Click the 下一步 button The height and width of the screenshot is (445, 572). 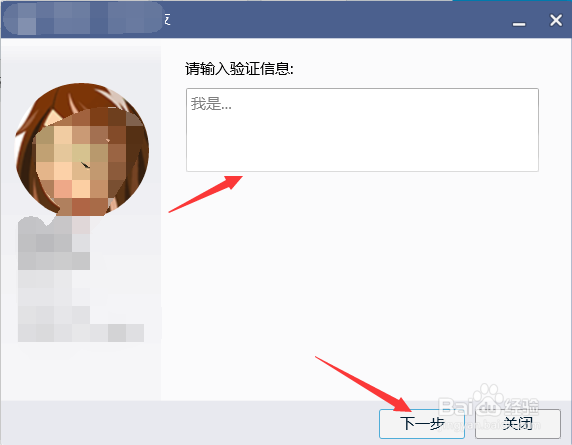point(422,424)
